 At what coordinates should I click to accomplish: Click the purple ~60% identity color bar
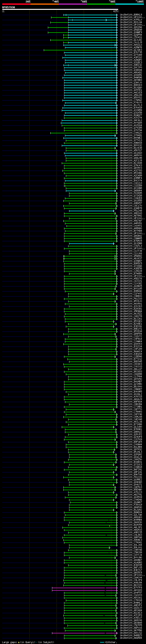pyautogui.click(x=73, y=4)
